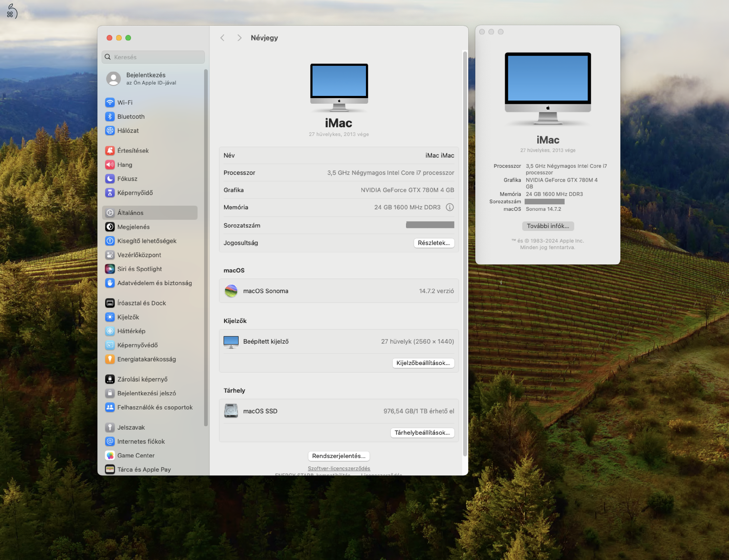Select Fókusz focus settings
The image size is (729, 560).
(x=150, y=178)
